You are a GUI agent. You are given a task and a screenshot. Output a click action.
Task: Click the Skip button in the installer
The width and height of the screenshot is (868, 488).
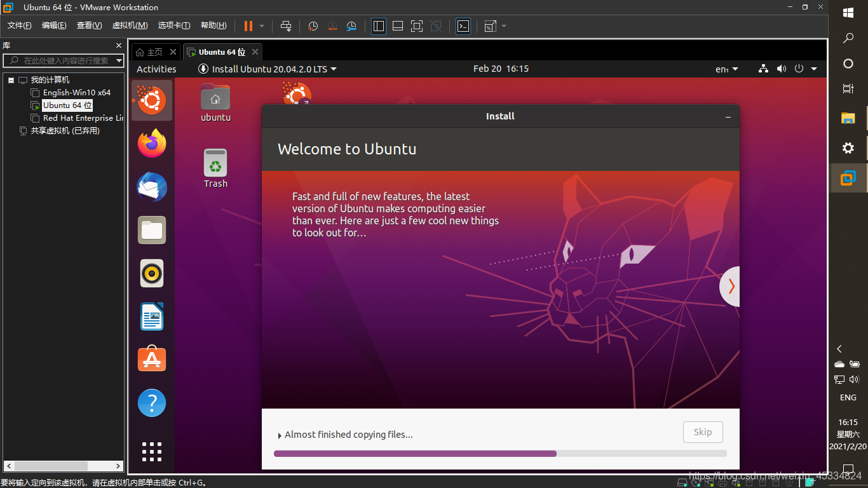tap(702, 431)
